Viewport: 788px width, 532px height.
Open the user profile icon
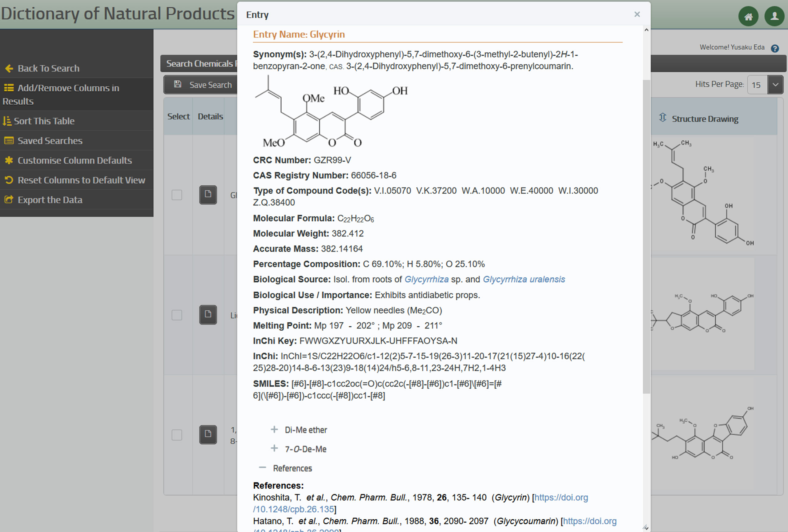click(774, 16)
